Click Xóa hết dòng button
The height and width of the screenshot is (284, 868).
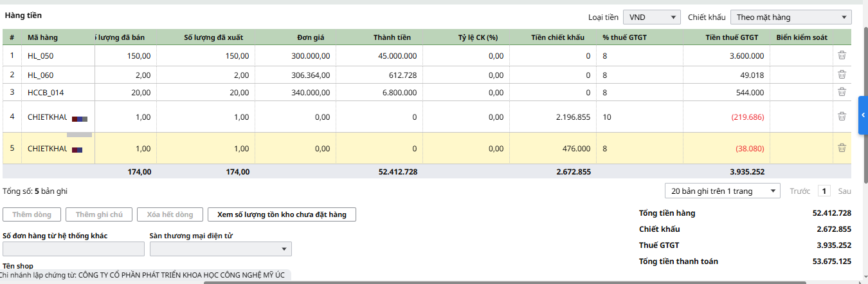click(170, 214)
